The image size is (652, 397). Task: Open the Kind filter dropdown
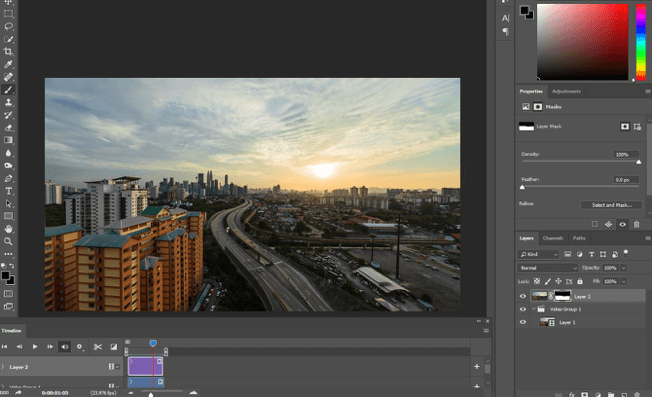(538, 254)
